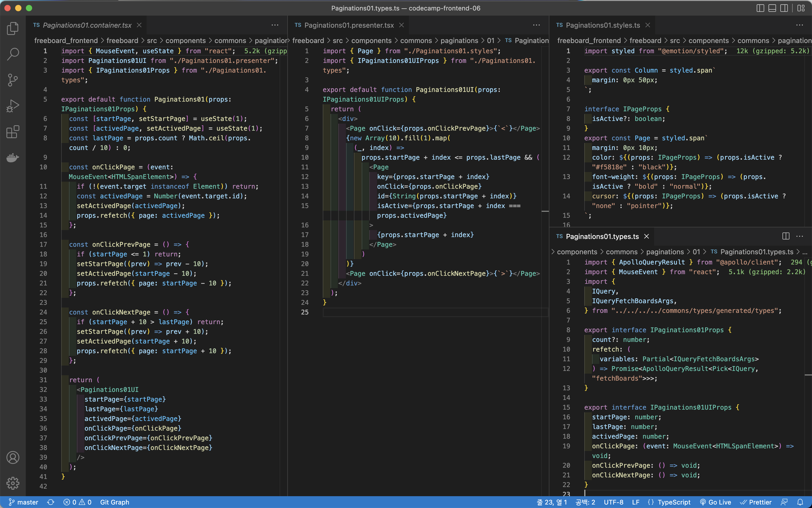Click Paginations01.types.ts breadcrumb in types editor
This screenshot has width=812, height=508.
pyautogui.click(x=757, y=252)
